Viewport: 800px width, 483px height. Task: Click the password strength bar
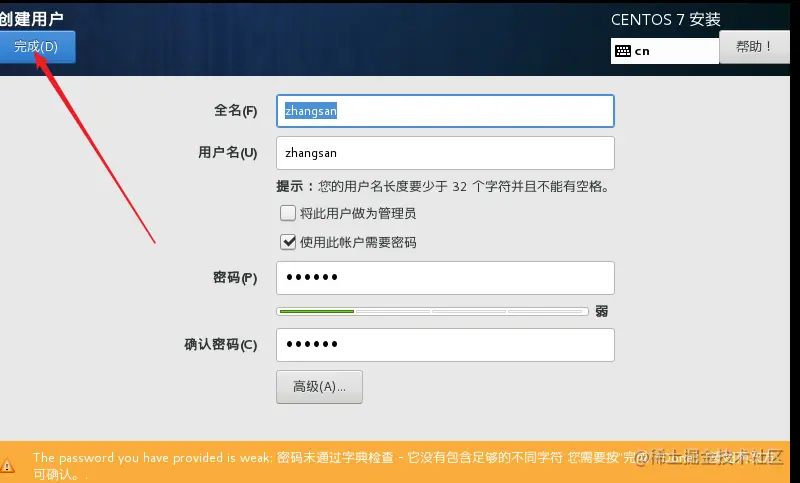click(x=432, y=311)
